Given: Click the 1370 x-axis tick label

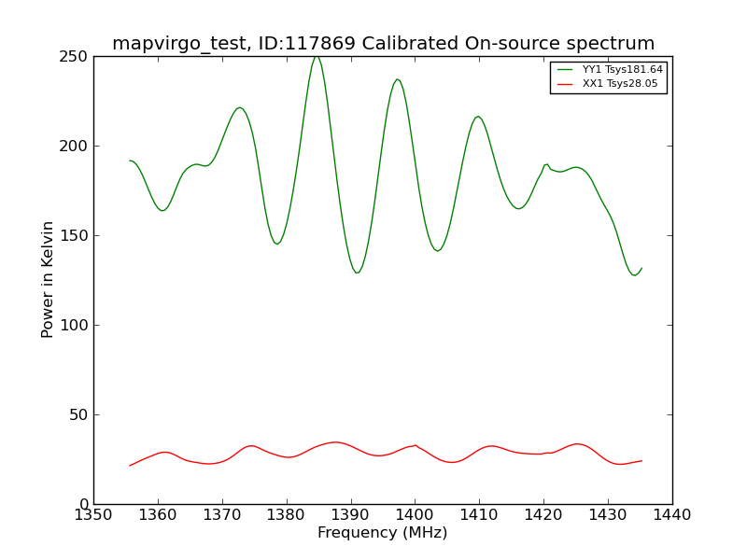Looking at the screenshot, I should [x=222, y=515].
